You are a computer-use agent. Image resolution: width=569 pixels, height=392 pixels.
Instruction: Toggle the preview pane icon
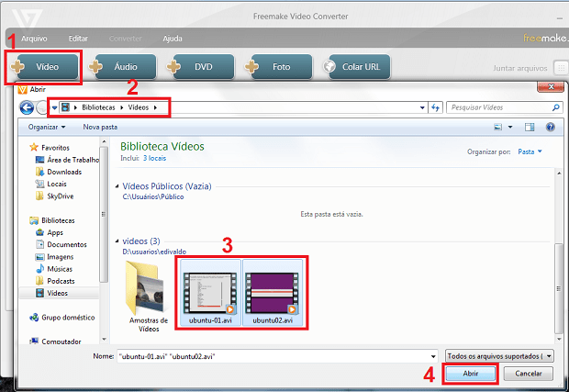[x=530, y=127]
